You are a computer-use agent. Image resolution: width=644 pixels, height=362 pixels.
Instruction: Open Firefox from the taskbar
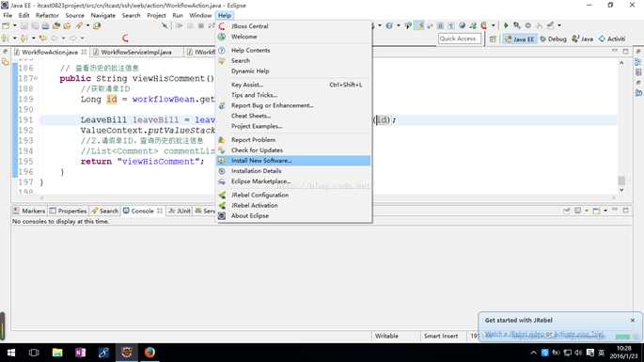(149, 353)
